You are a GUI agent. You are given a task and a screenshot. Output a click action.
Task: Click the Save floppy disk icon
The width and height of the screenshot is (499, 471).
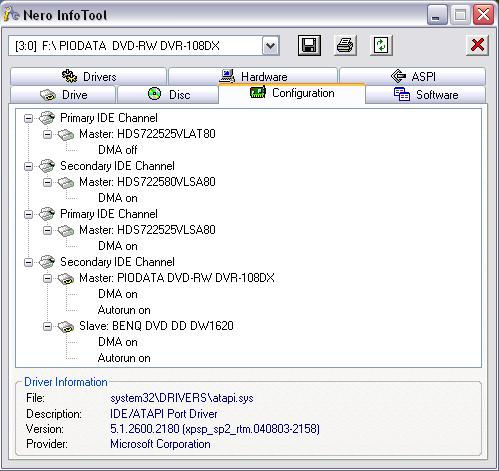tap(309, 45)
